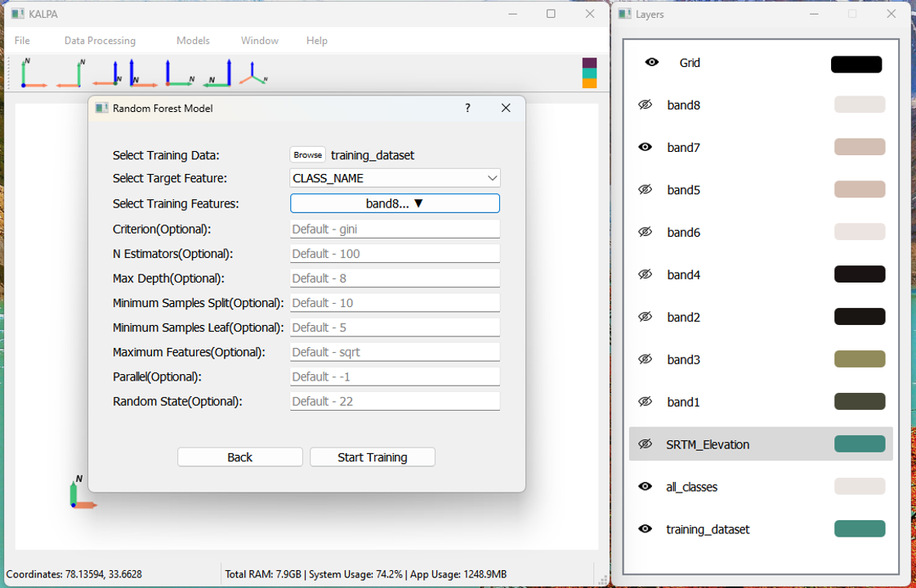916x588 pixels.
Task: Click the help question mark in Random Forest dialog
Action: pos(467,108)
